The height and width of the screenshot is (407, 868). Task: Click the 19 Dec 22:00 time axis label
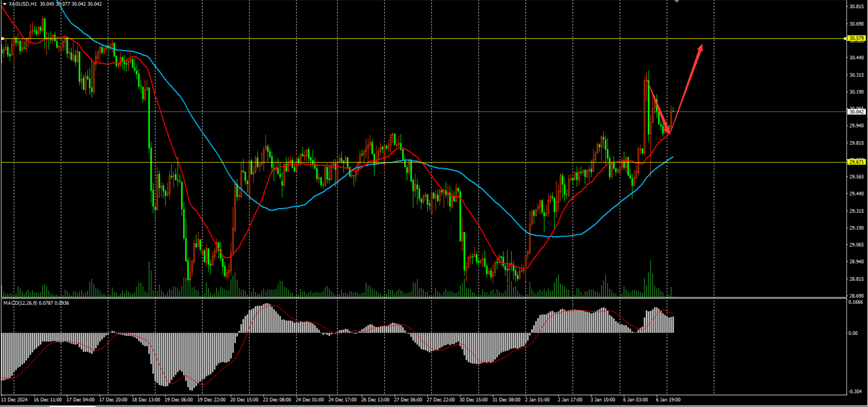click(x=211, y=400)
